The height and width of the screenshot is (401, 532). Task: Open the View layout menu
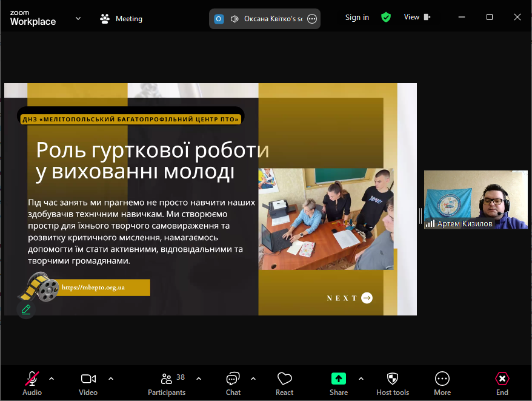coord(417,17)
